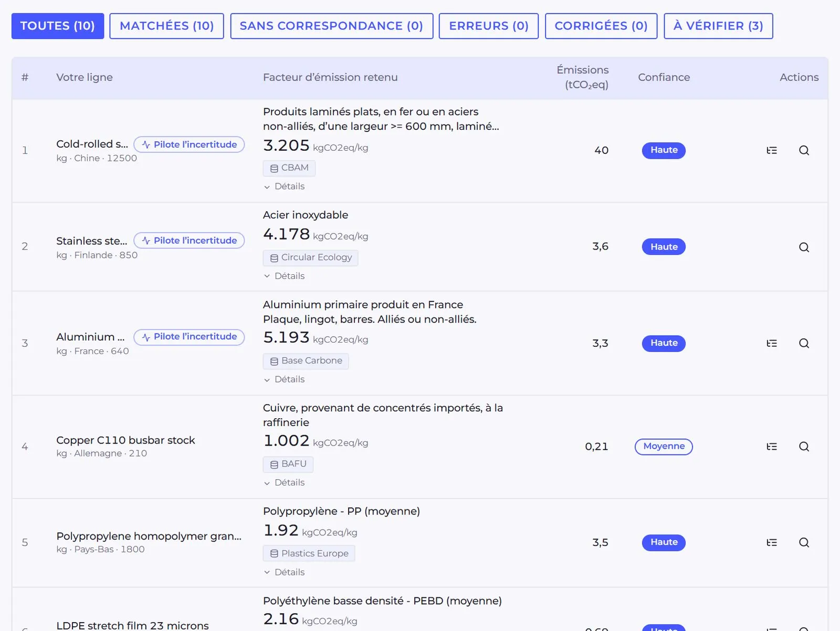The width and height of the screenshot is (840, 631).
Task: Click the search icon for Stainless steel row
Action: click(804, 247)
